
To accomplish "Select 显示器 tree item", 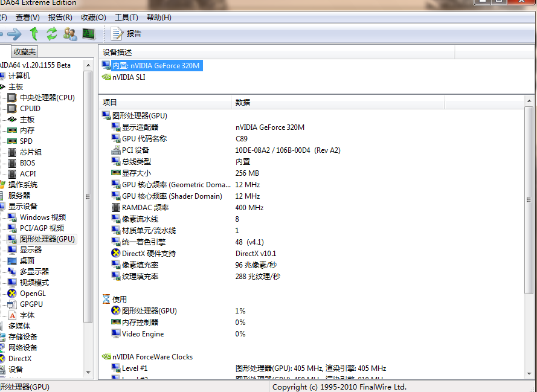I will [x=30, y=250].
